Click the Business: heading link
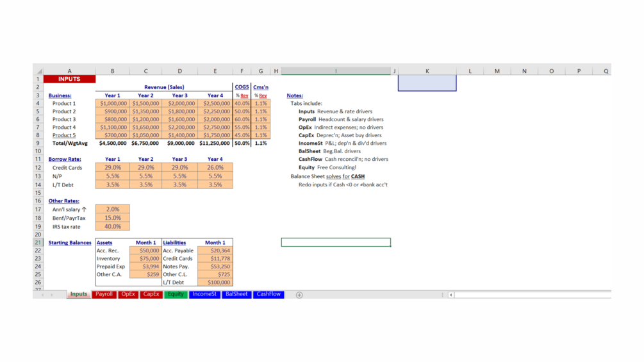 pos(60,95)
